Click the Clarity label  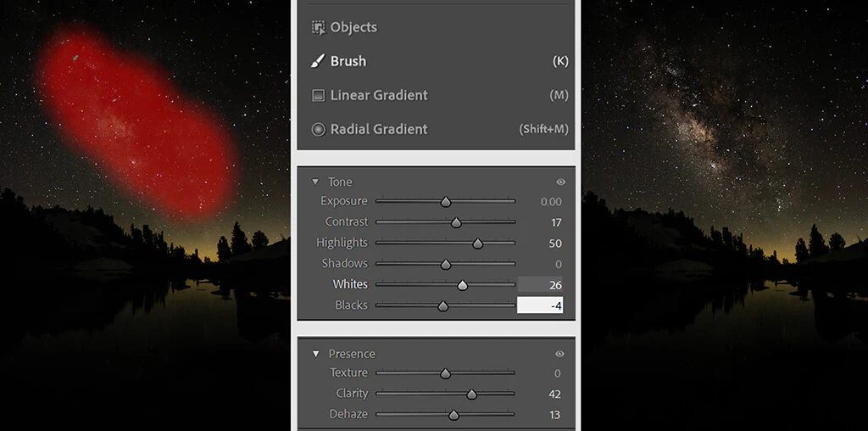[x=352, y=394]
